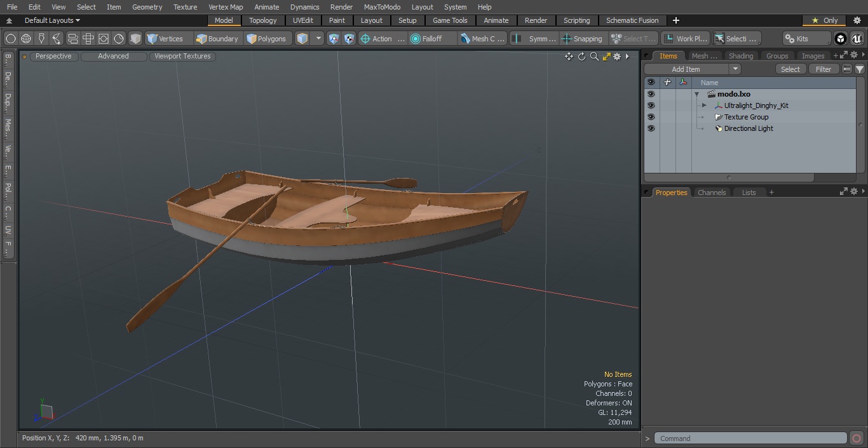Image resolution: width=868 pixels, height=448 pixels.
Task: Open the Advanced viewport style dropdown
Action: pyautogui.click(x=113, y=56)
